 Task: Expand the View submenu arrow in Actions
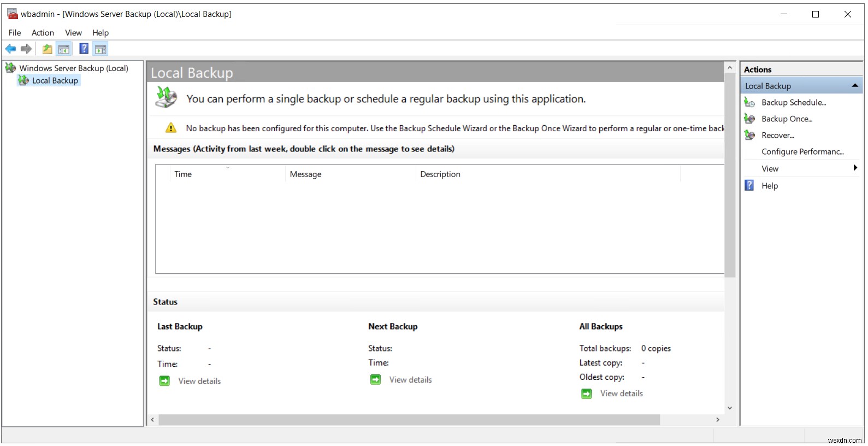click(855, 168)
